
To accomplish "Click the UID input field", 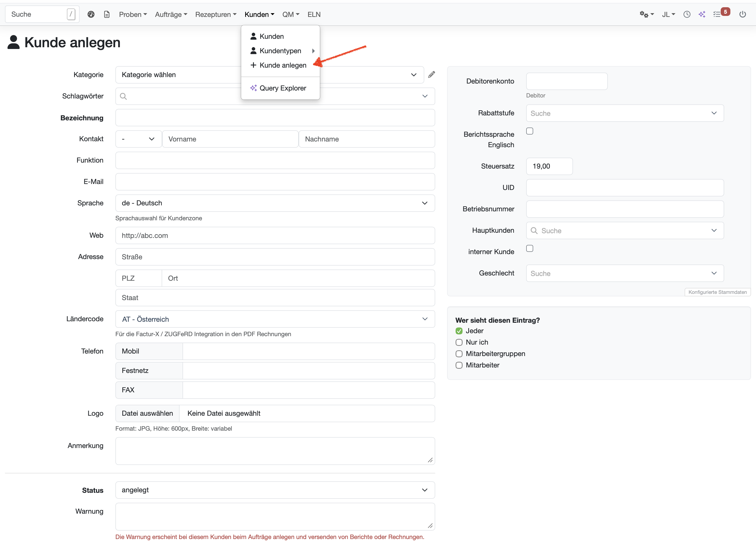I will click(x=625, y=188).
